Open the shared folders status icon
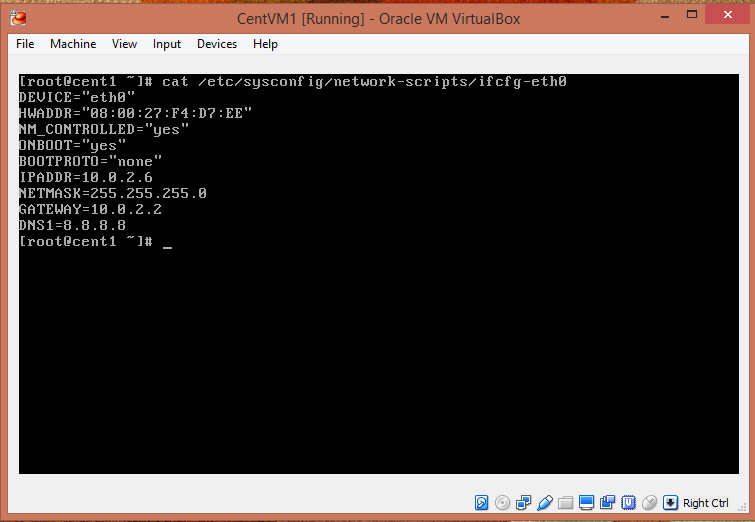The height and width of the screenshot is (522, 755). [x=566, y=502]
